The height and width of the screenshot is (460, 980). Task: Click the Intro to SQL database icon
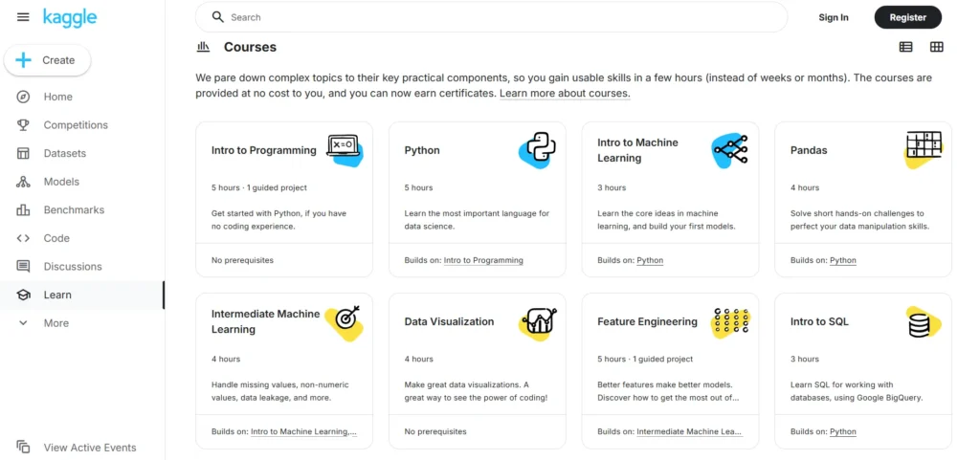[922, 322]
